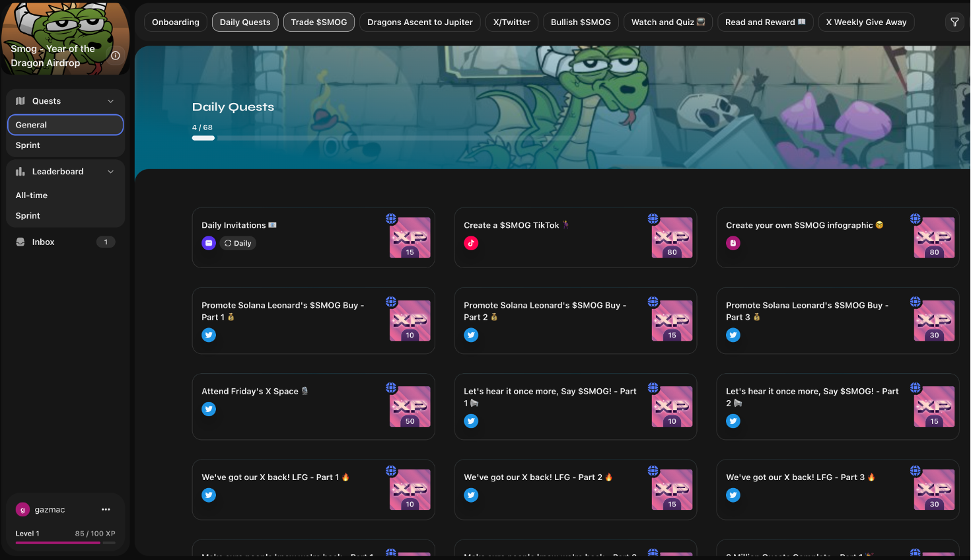971x560 pixels.
Task: Toggle the Trade $SMOG category filter
Action: (319, 22)
